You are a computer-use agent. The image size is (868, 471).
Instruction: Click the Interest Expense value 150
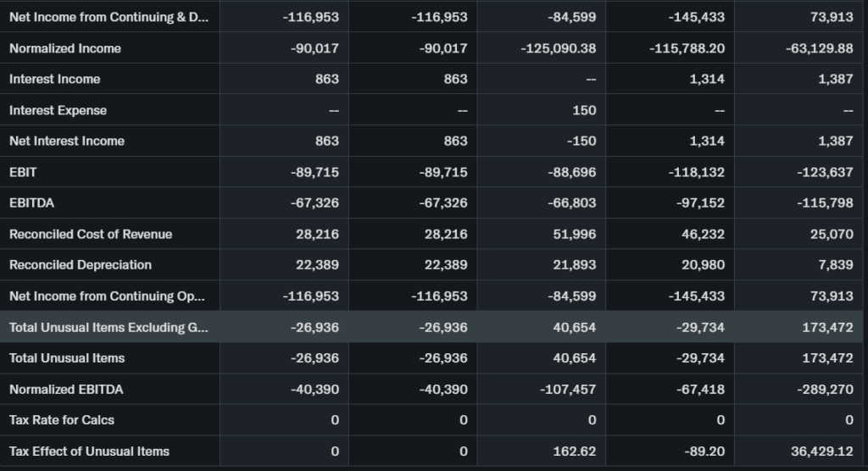pos(584,110)
